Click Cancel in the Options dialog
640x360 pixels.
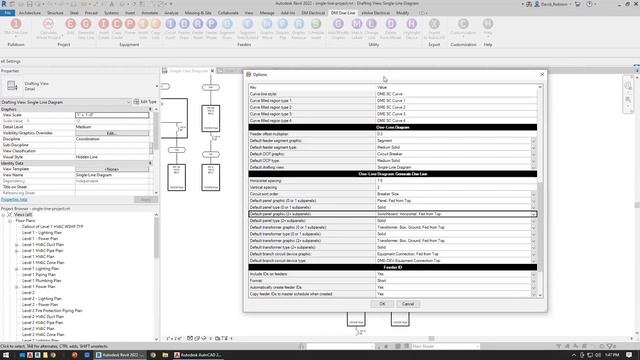(408, 304)
